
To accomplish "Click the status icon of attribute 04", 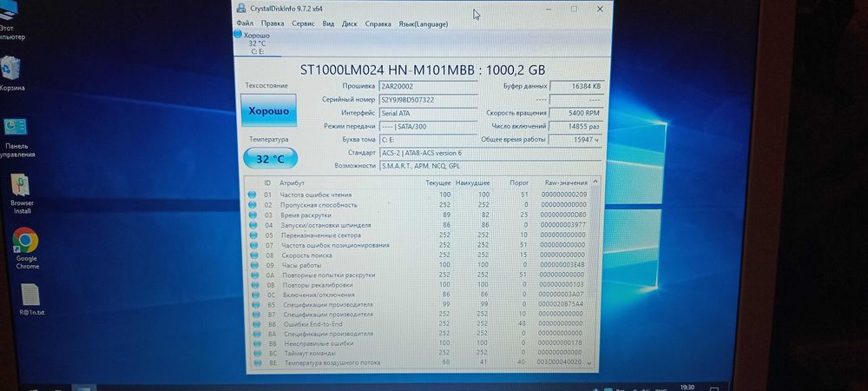I will click(x=253, y=225).
